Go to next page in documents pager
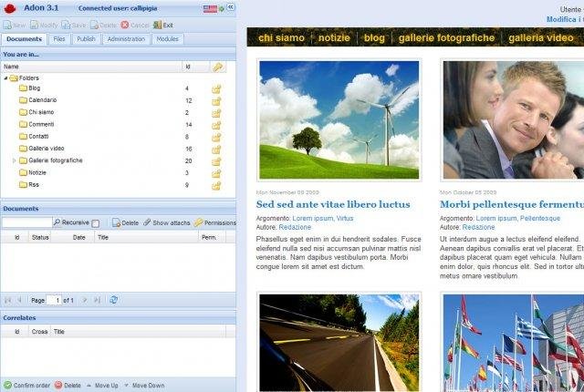 pyautogui.click(x=85, y=300)
